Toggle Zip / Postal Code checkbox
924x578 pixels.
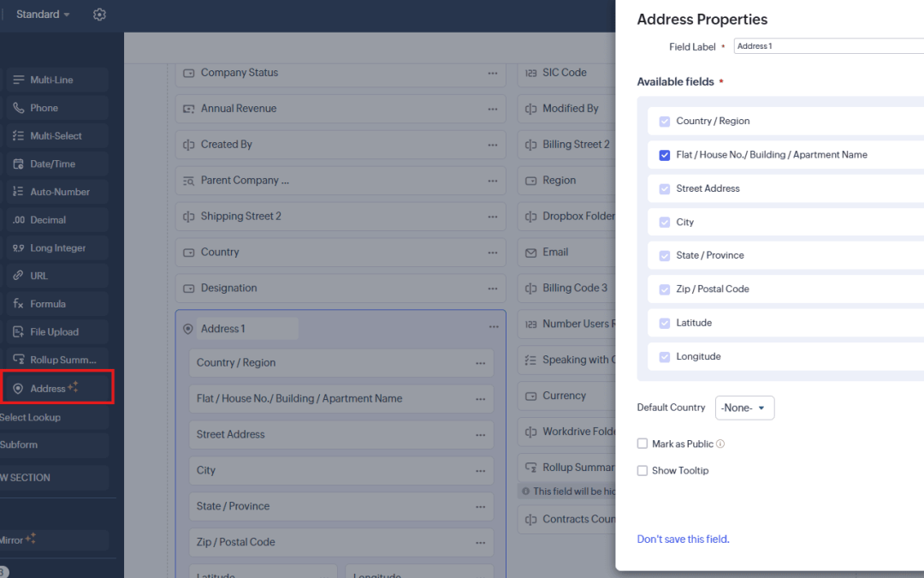[665, 289]
